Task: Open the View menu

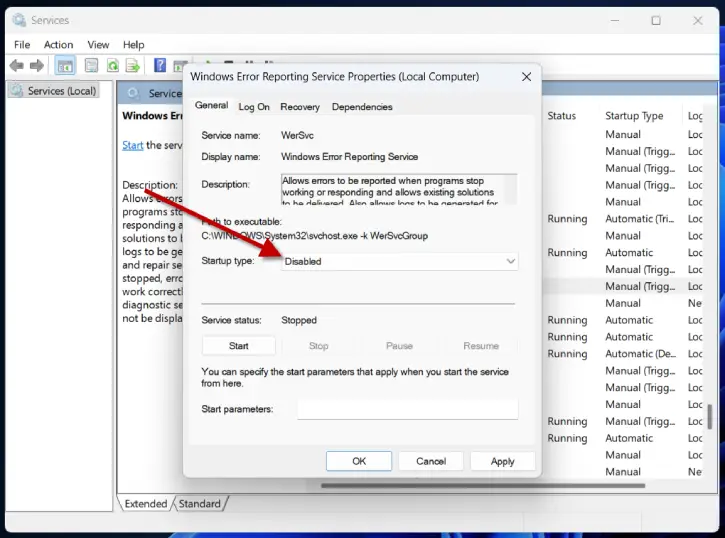Action: (x=98, y=45)
